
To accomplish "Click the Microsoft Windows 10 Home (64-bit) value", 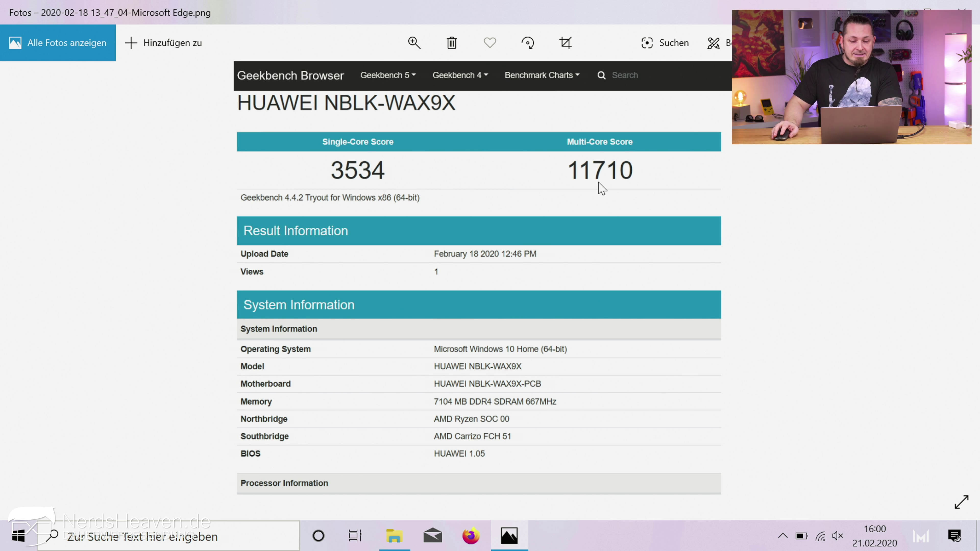I will (500, 349).
